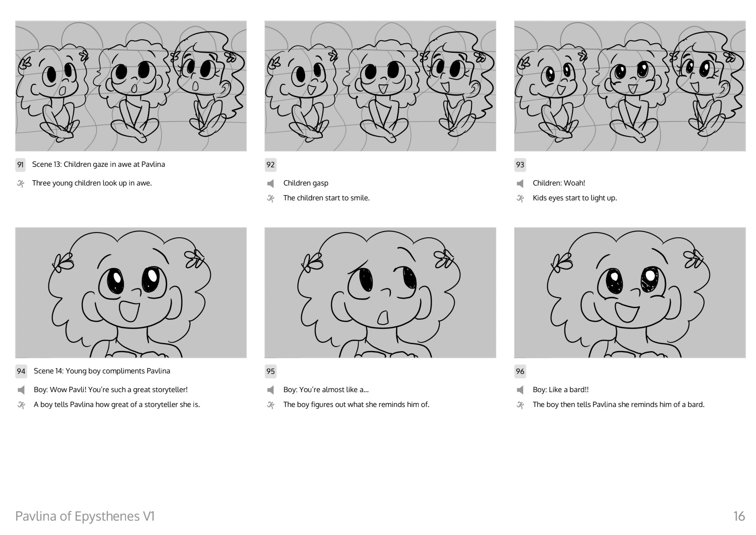Click the action icon beside frame 91 description

pos(21,183)
